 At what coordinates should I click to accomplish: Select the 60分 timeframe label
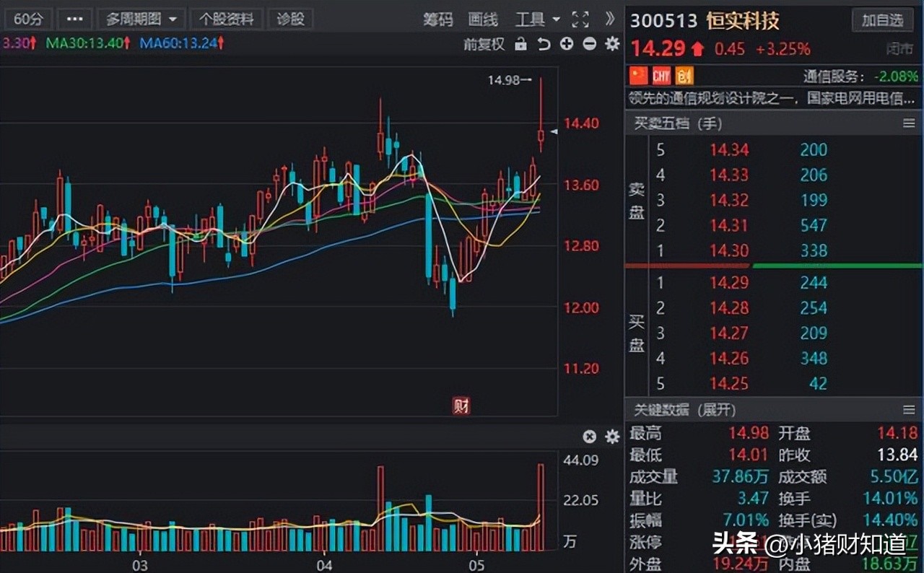click(28, 19)
